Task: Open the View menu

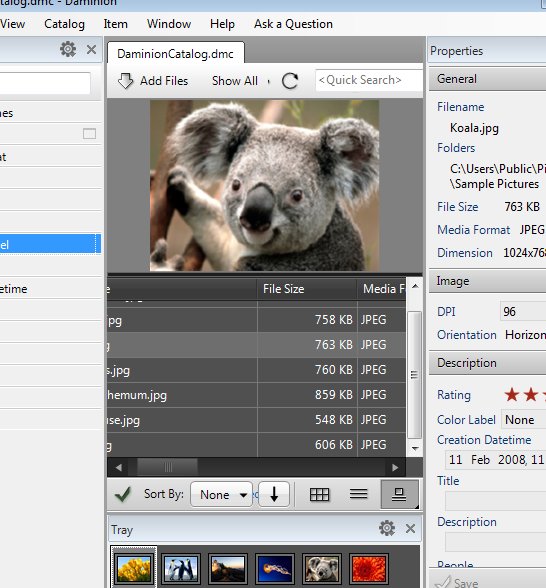Action: [12, 24]
